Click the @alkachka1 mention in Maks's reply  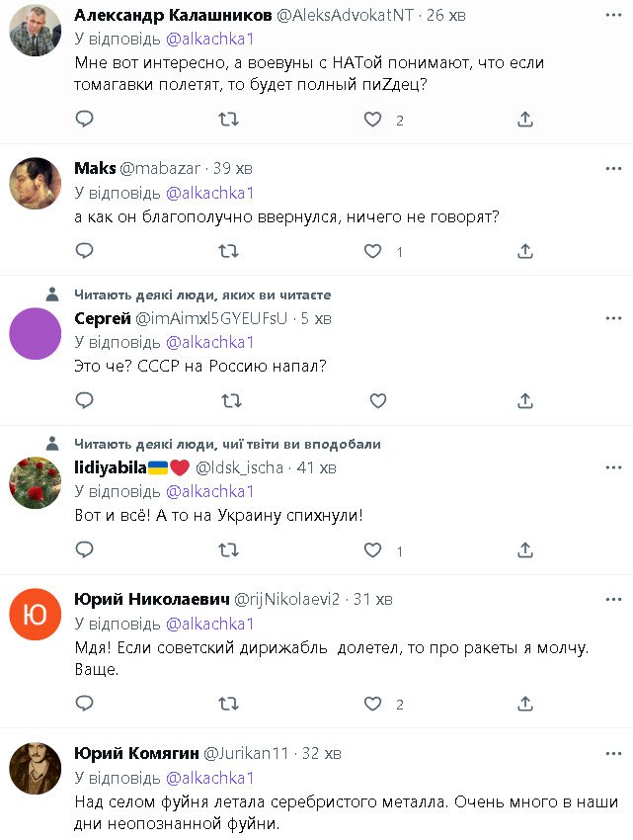tap(209, 193)
